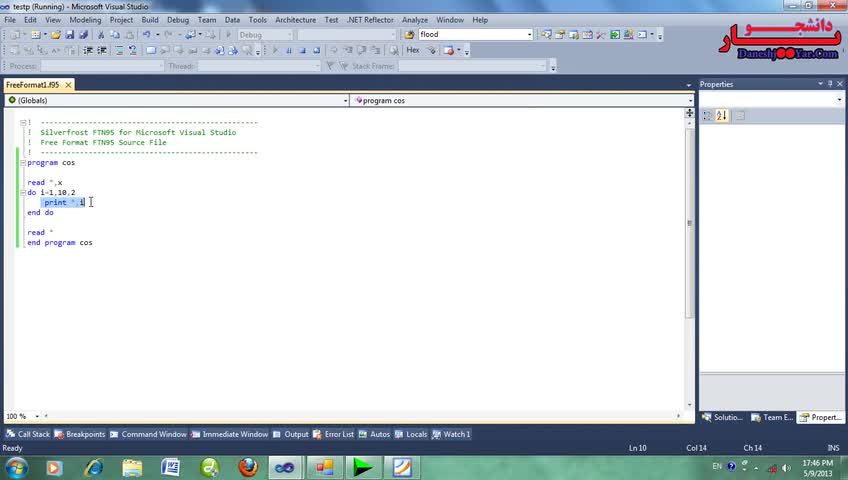Image resolution: width=848 pixels, height=480 pixels.
Task: Toggle Hex display button
Action: [413, 50]
